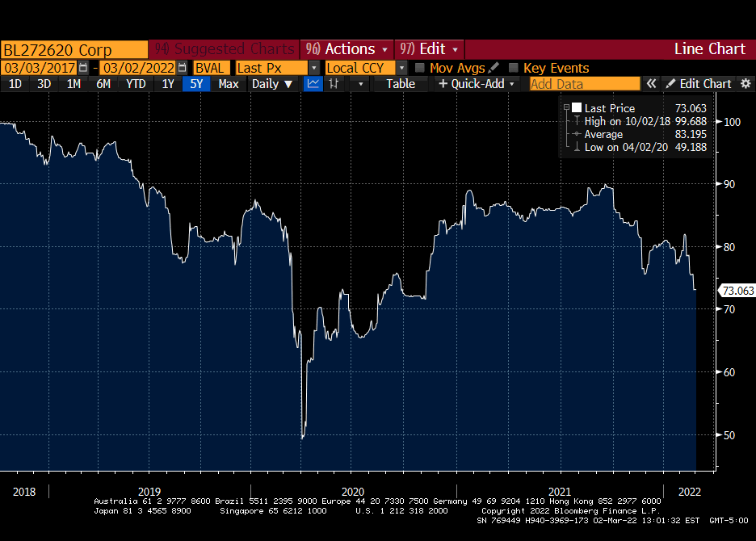
Task: Select the Max time range
Action: click(x=229, y=84)
